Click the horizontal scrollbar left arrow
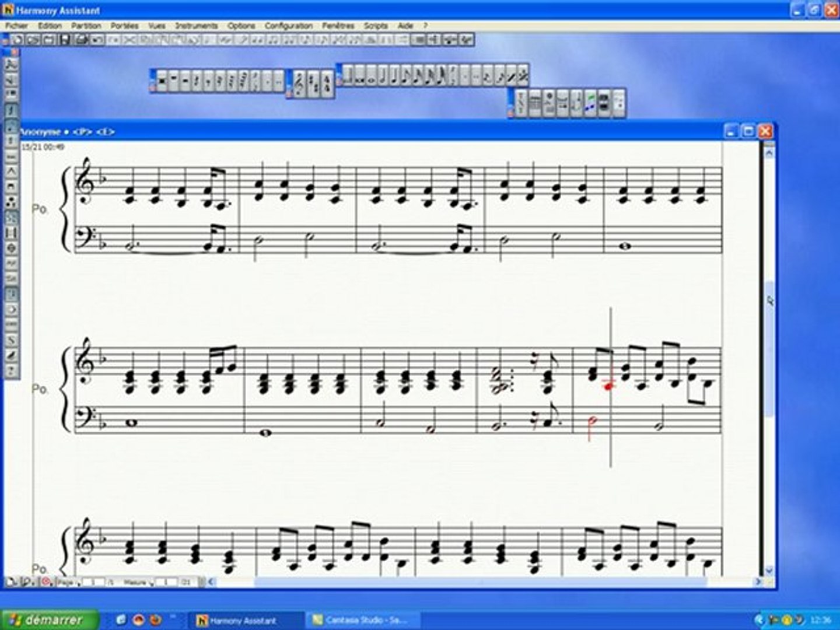 pos(211,582)
